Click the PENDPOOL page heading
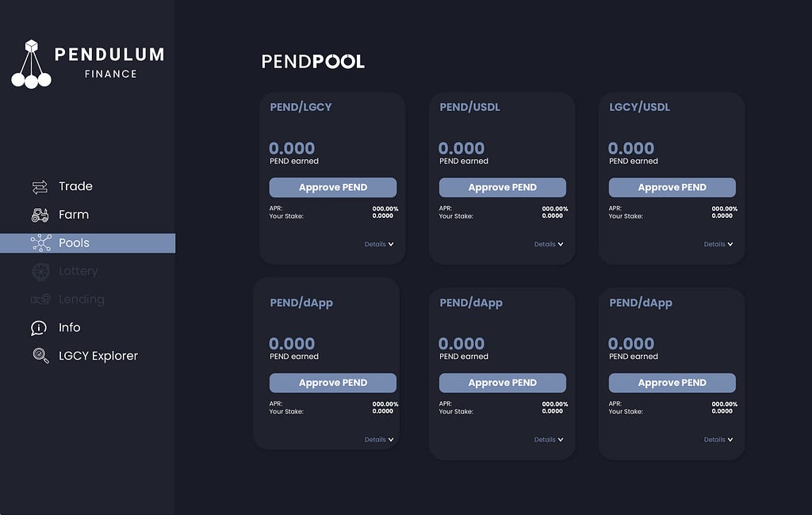Image resolution: width=812 pixels, height=515 pixels. (x=312, y=62)
